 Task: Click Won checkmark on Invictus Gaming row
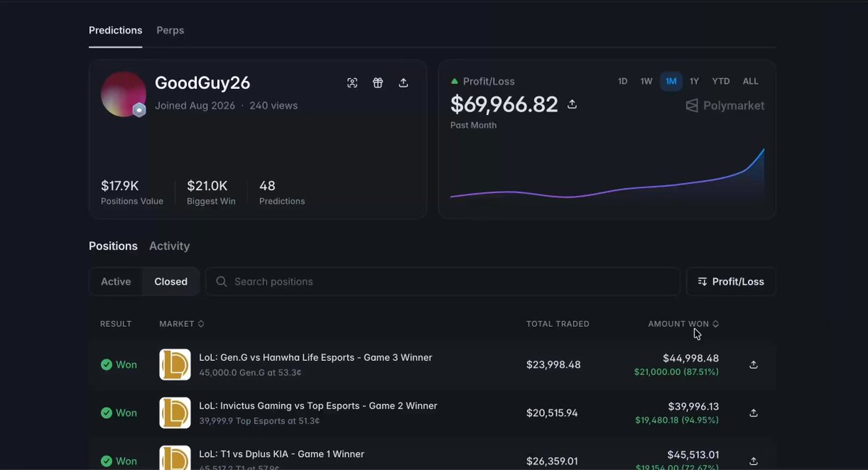pos(106,413)
